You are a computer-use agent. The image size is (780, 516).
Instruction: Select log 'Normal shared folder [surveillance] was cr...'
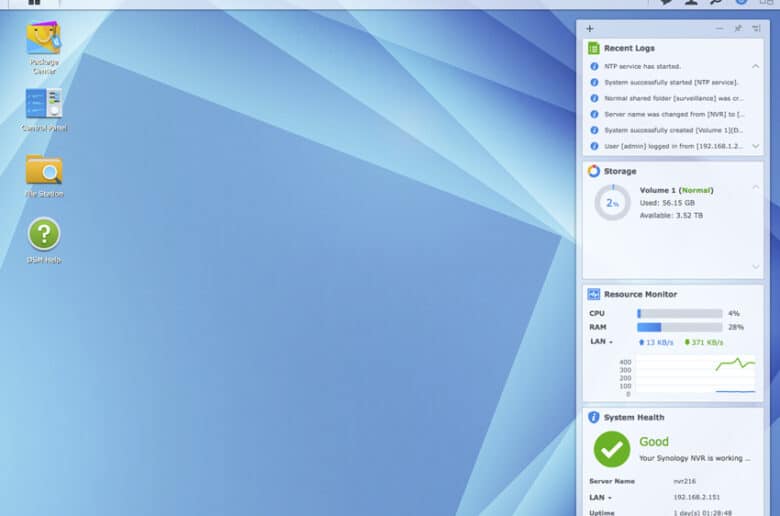[674, 98]
